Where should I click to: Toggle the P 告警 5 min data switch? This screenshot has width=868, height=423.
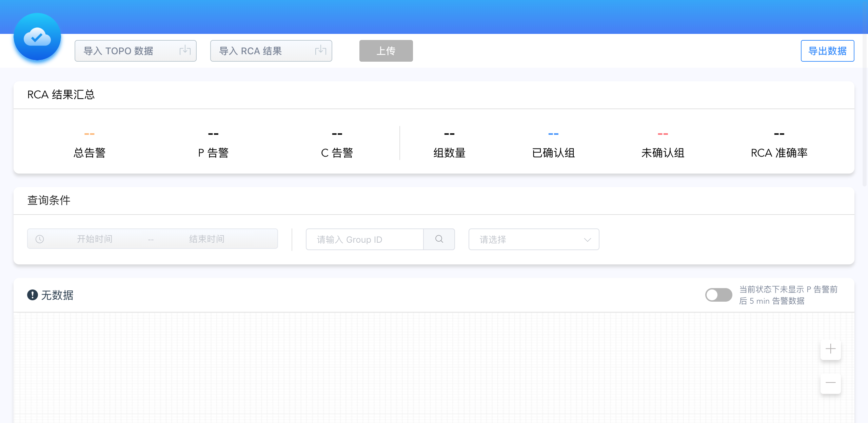(x=718, y=295)
